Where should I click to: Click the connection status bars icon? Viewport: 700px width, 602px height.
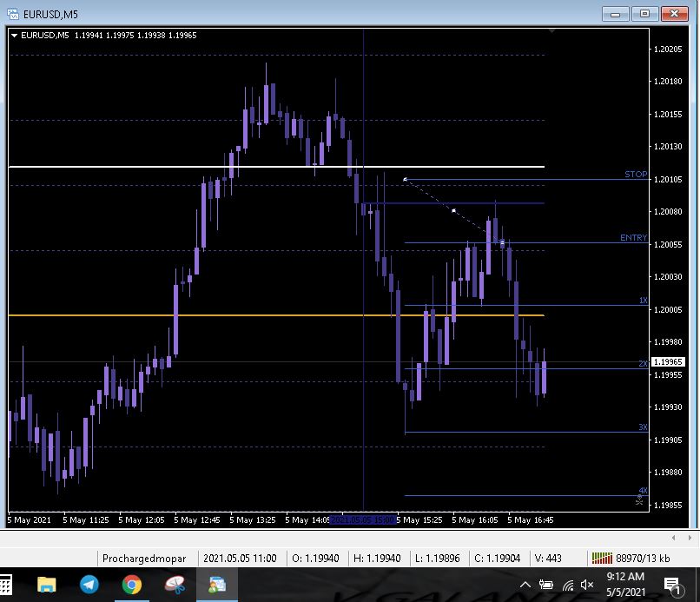pos(602,559)
